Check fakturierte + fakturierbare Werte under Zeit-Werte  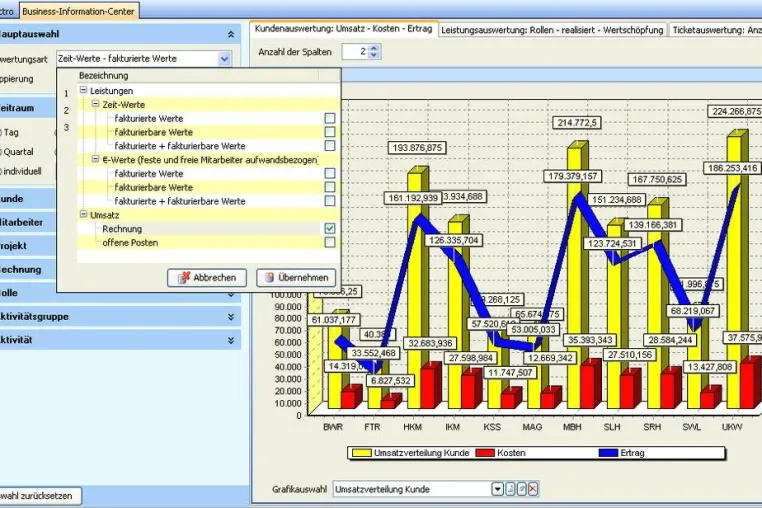click(x=329, y=145)
